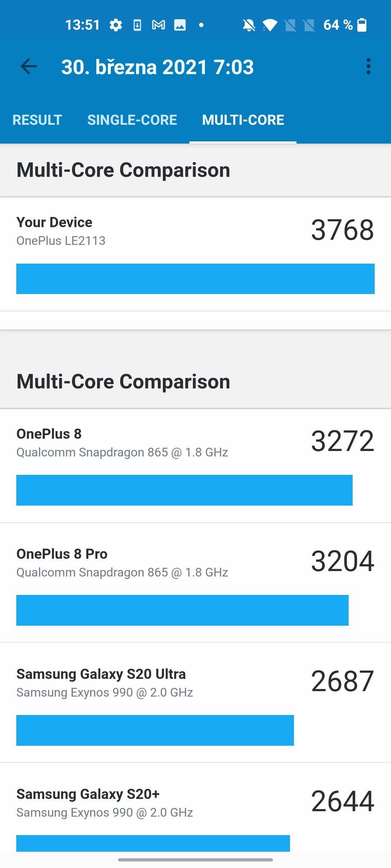Switch to the SINGLE-CORE tab
391x868 pixels.
(131, 120)
